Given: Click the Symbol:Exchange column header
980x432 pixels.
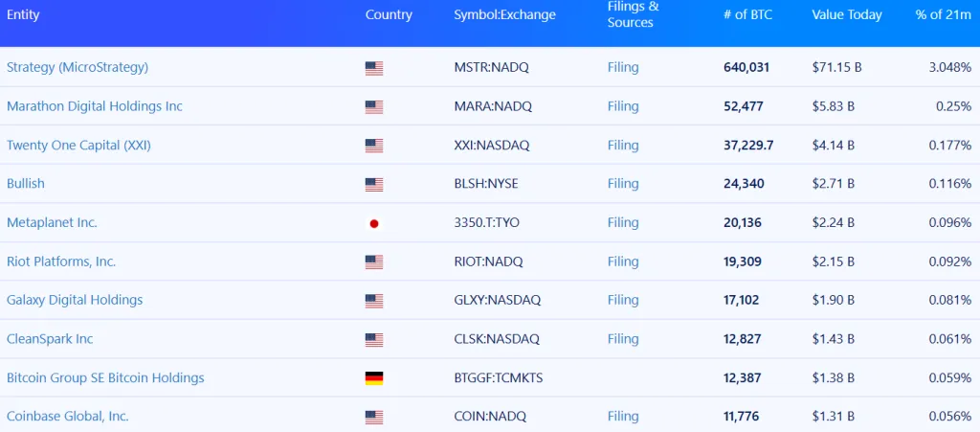Looking at the screenshot, I should click(504, 15).
